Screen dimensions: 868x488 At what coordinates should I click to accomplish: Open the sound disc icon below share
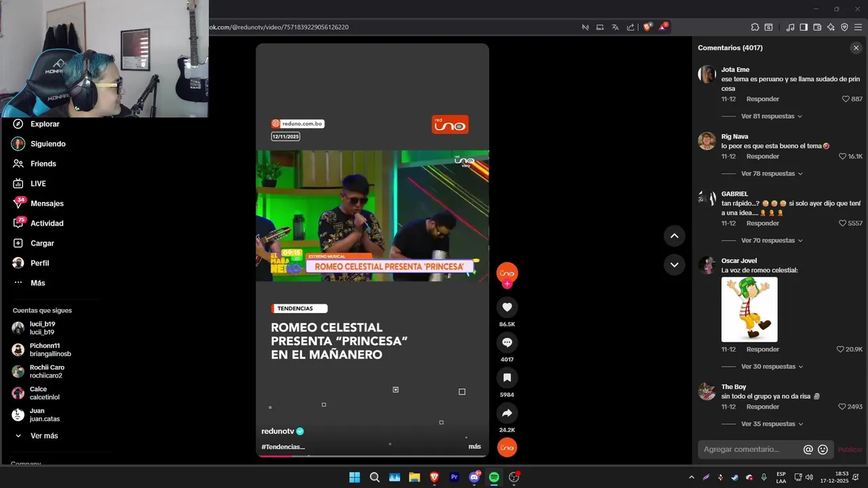point(507,447)
